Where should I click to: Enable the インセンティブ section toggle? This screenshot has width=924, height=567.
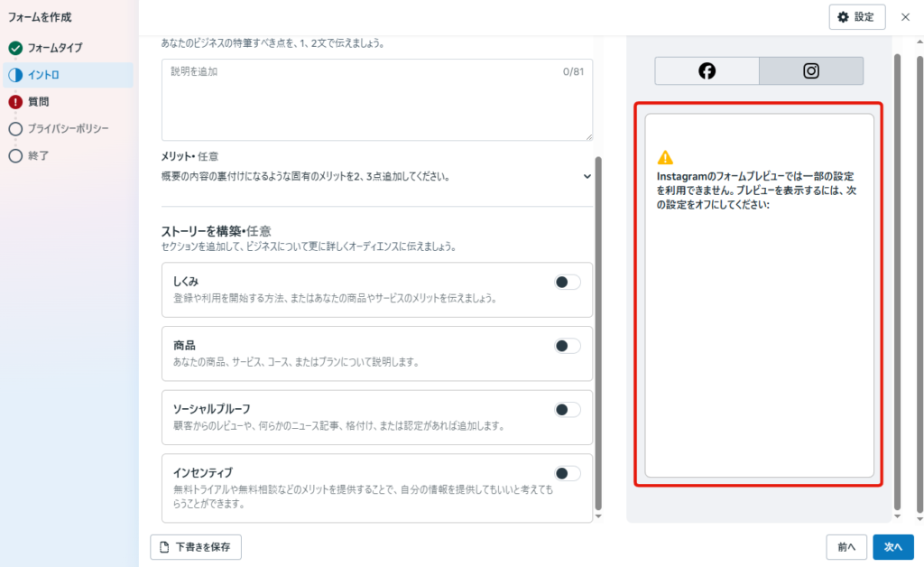click(567, 472)
